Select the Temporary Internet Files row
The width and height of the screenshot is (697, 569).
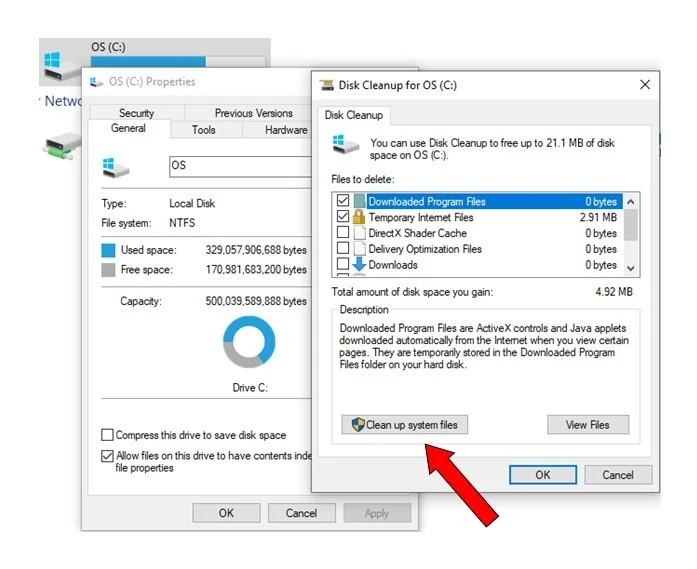pos(478,217)
